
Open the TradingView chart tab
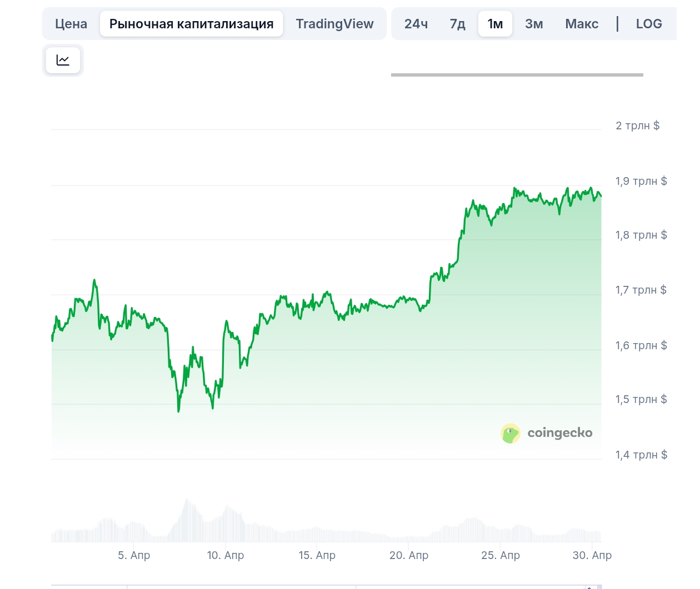334,24
